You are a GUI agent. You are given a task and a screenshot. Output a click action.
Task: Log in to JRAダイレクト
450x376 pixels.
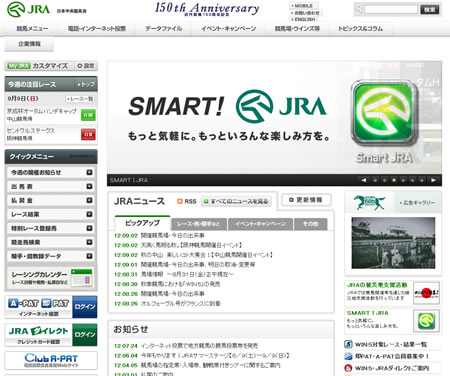(85, 335)
